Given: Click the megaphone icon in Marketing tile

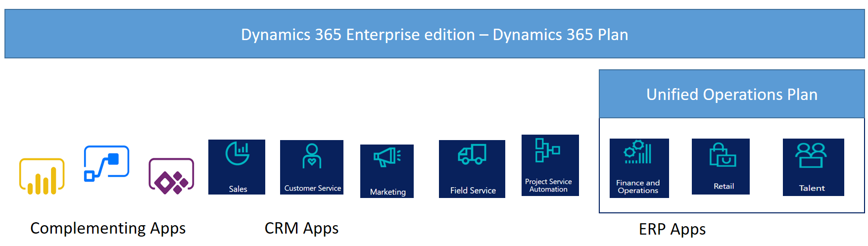Looking at the screenshot, I should pyautogui.click(x=387, y=157).
